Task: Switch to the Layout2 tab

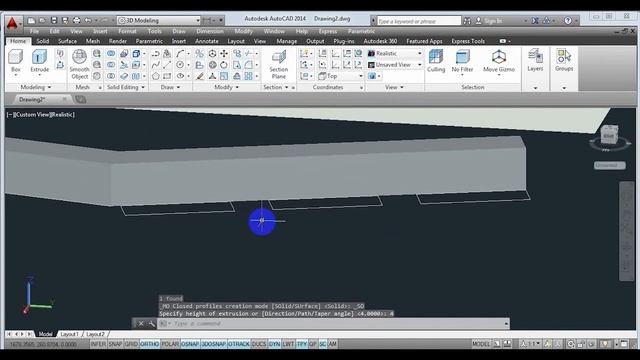Action: [95, 334]
